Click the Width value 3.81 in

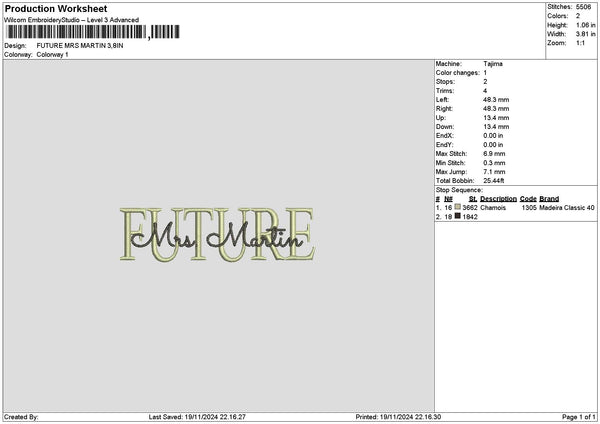[585, 34]
